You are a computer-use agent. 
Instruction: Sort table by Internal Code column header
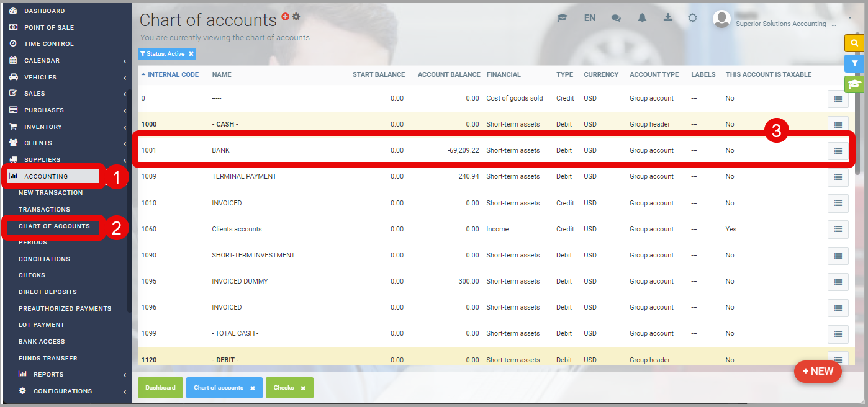173,74
